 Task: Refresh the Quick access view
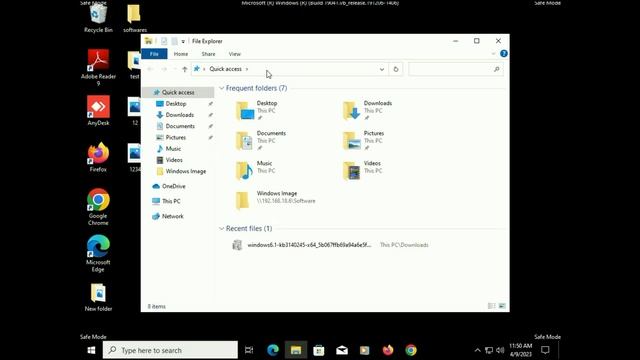pyautogui.click(x=396, y=69)
